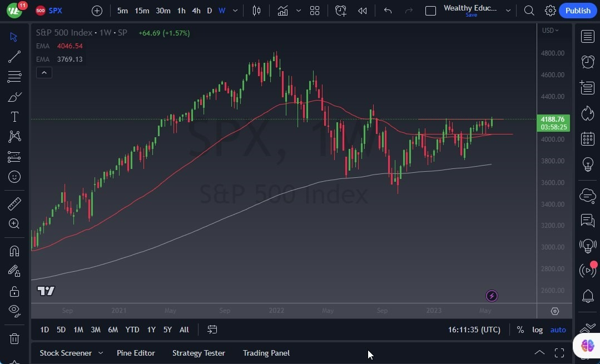
Task: Open the Alerts panel via clock icon
Action: [x=587, y=62]
